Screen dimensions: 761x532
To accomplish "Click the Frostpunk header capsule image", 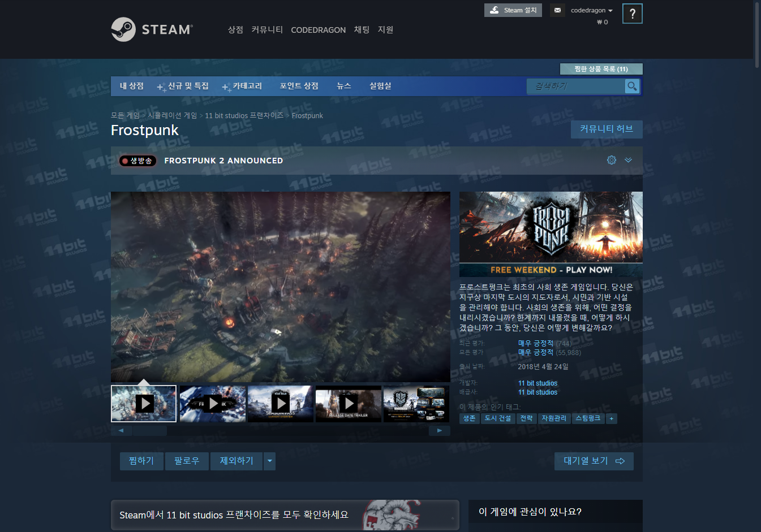I will point(551,234).
